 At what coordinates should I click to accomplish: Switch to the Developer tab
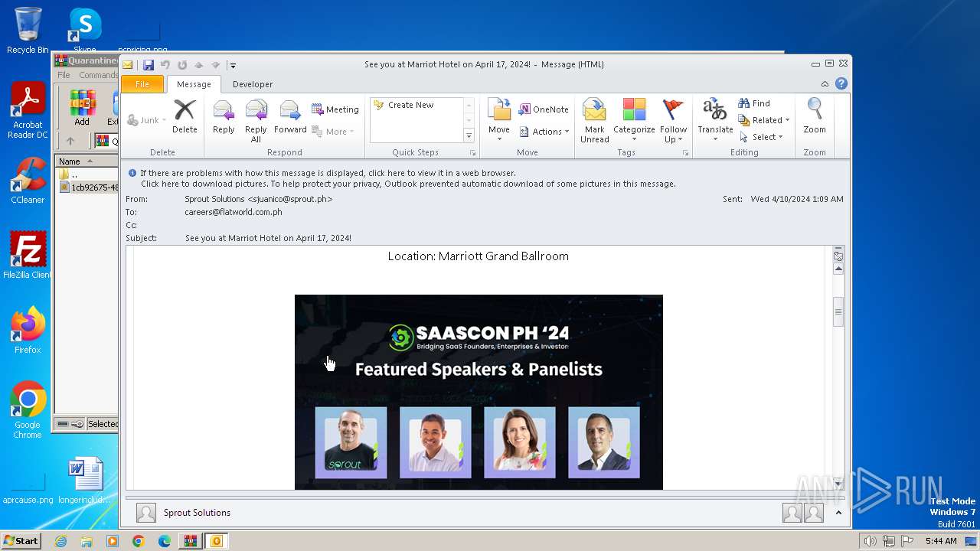click(253, 84)
